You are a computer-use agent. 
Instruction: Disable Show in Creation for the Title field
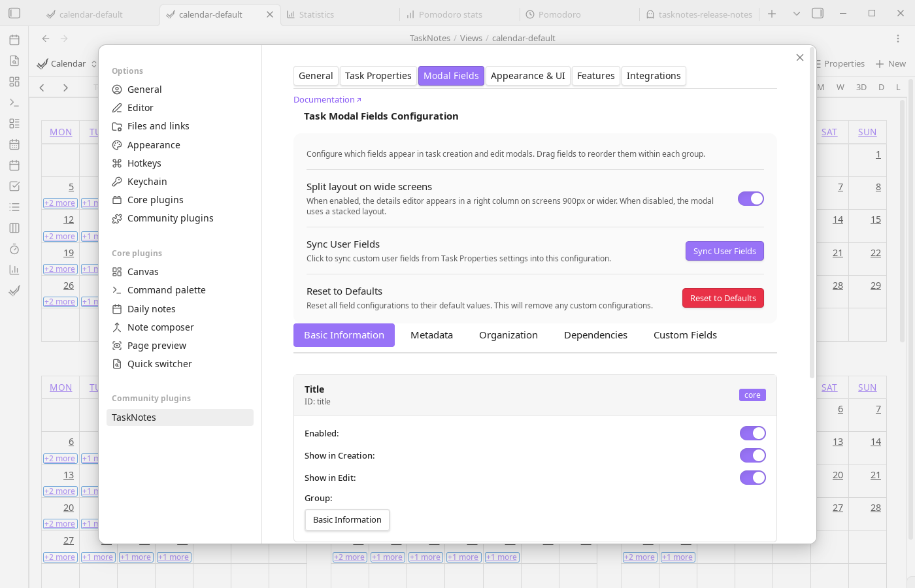752,455
